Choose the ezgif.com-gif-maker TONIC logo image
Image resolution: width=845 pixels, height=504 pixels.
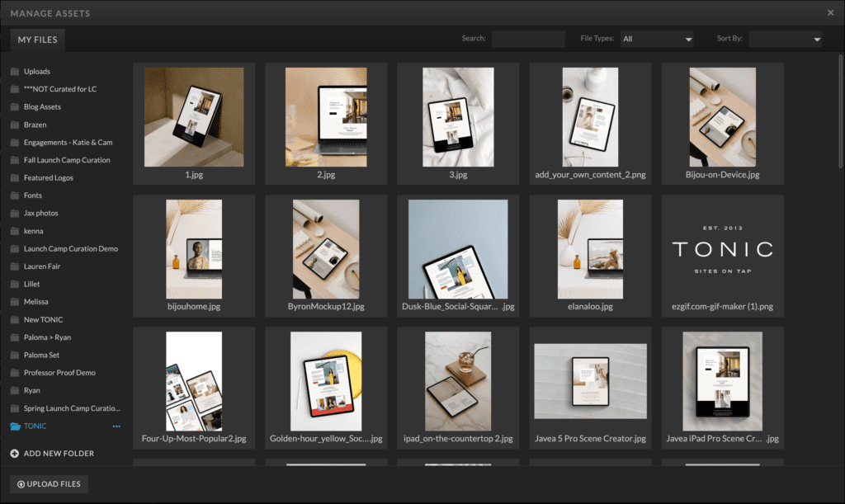pyautogui.click(x=722, y=248)
